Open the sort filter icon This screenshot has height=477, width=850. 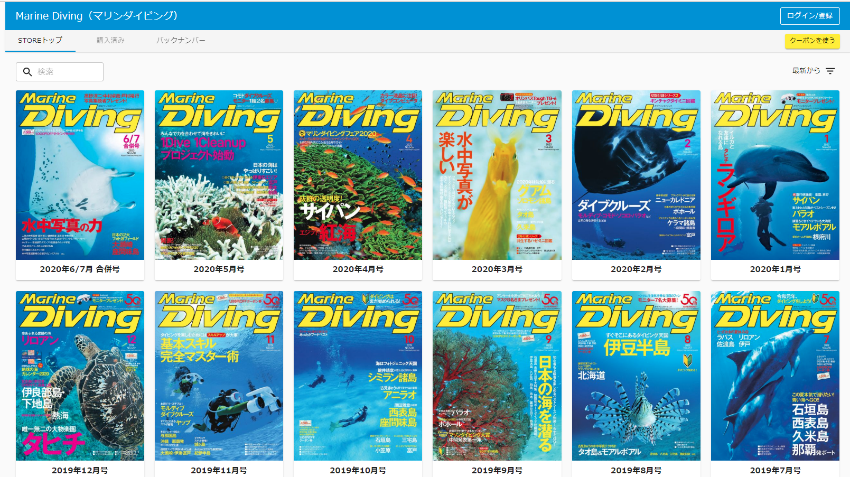(x=830, y=71)
